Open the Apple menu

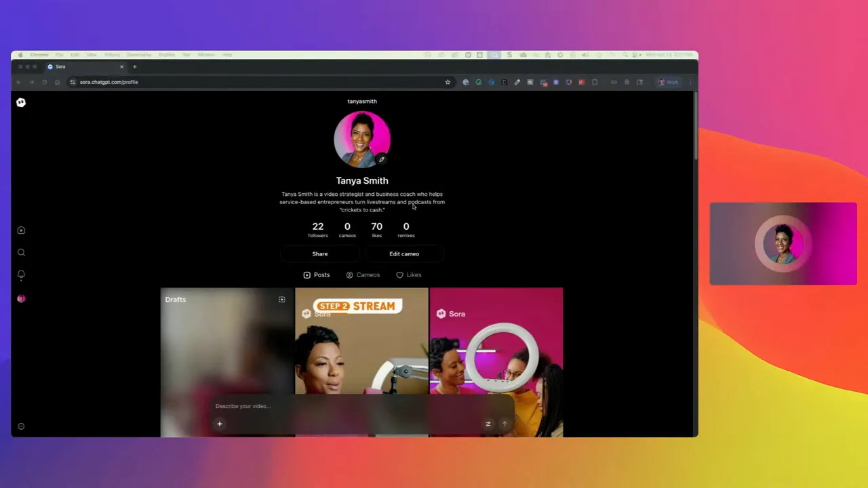(20, 55)
